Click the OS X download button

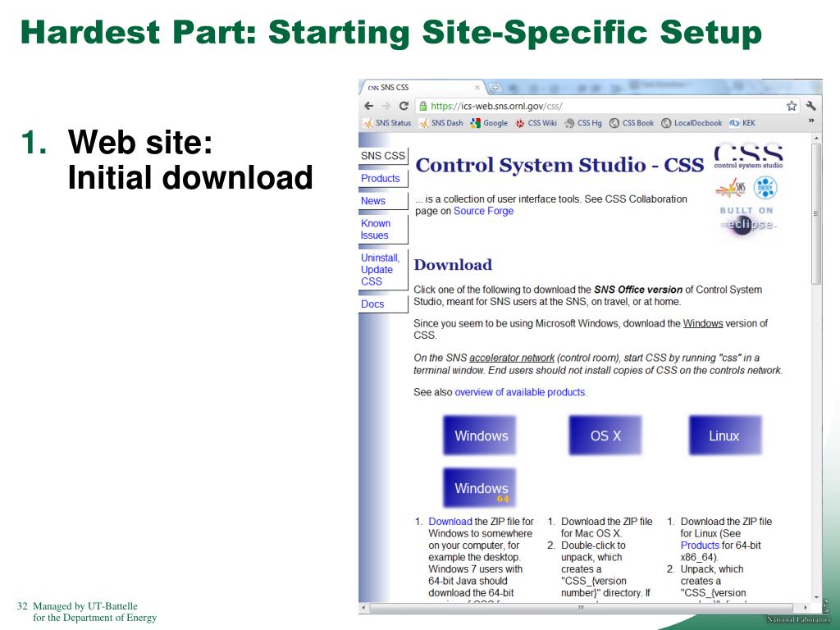click(x=605, y=436)
